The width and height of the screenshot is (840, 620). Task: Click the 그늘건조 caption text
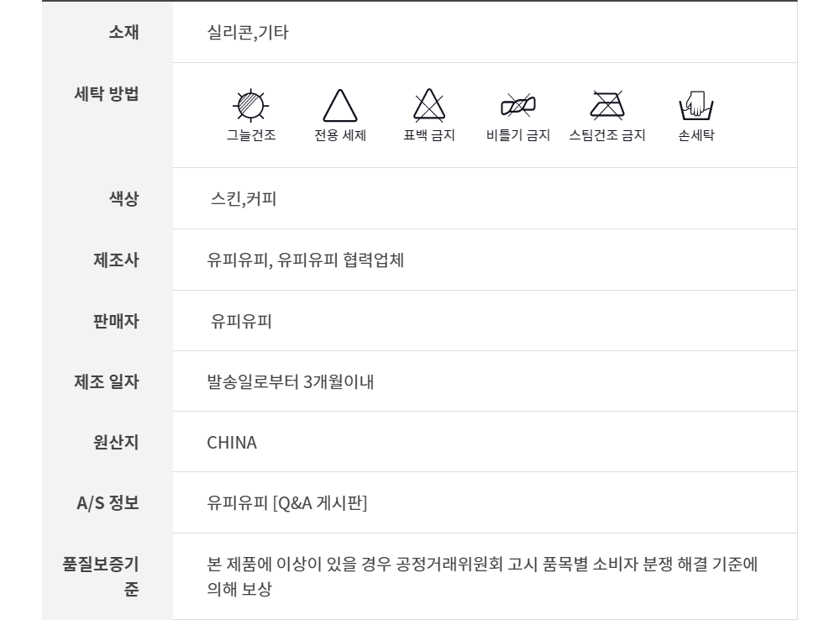pos(250,135)
